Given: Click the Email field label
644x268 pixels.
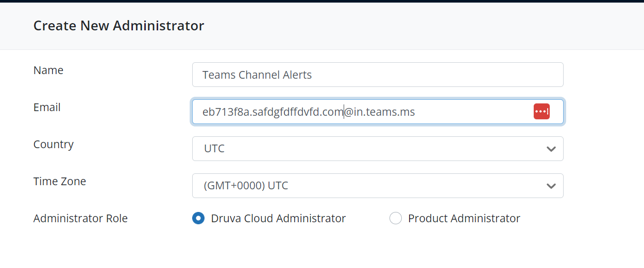Looking at the screenshot, I should 47,108.
